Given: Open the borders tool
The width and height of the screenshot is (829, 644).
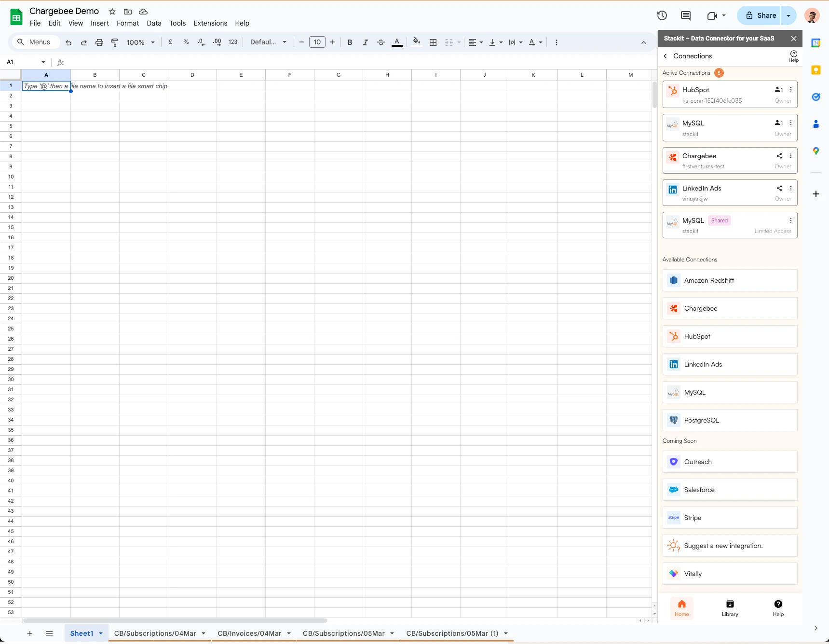Looking at the screenshot, I should (x=433, y=42).
